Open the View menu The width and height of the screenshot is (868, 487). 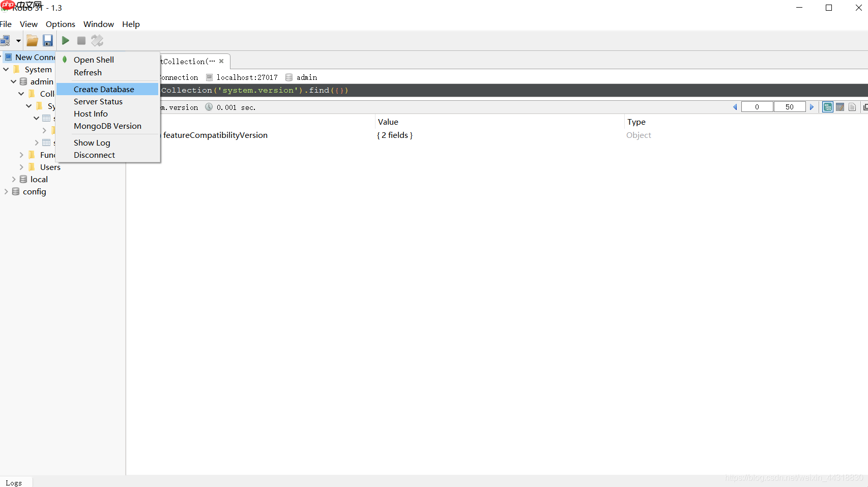[x=28, y=24]
